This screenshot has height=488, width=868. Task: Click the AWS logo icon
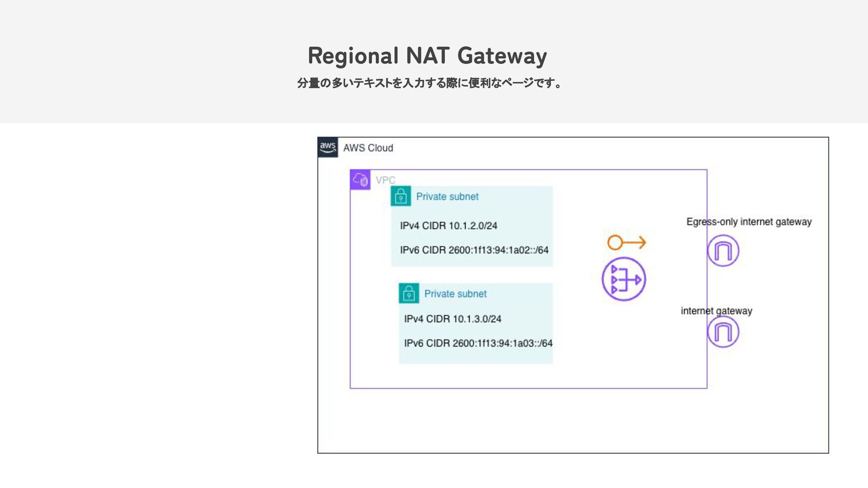[328, 147]
